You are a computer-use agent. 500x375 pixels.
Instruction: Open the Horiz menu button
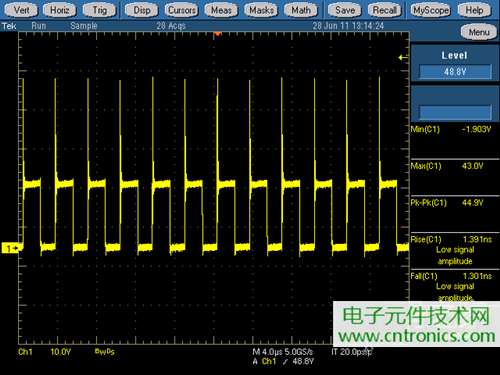click(60, 10)
